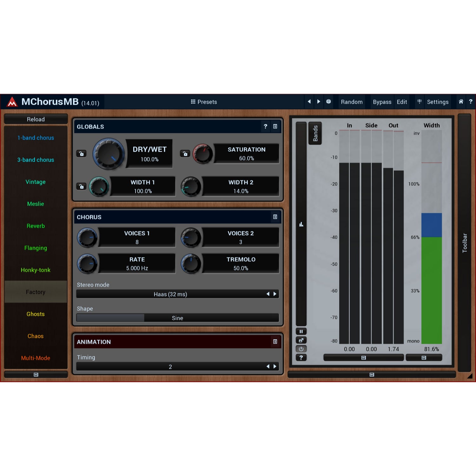The width and height of the screenshot is (476, 476).
Task: Open the Edit screen
Action: (x=402, y=102)
